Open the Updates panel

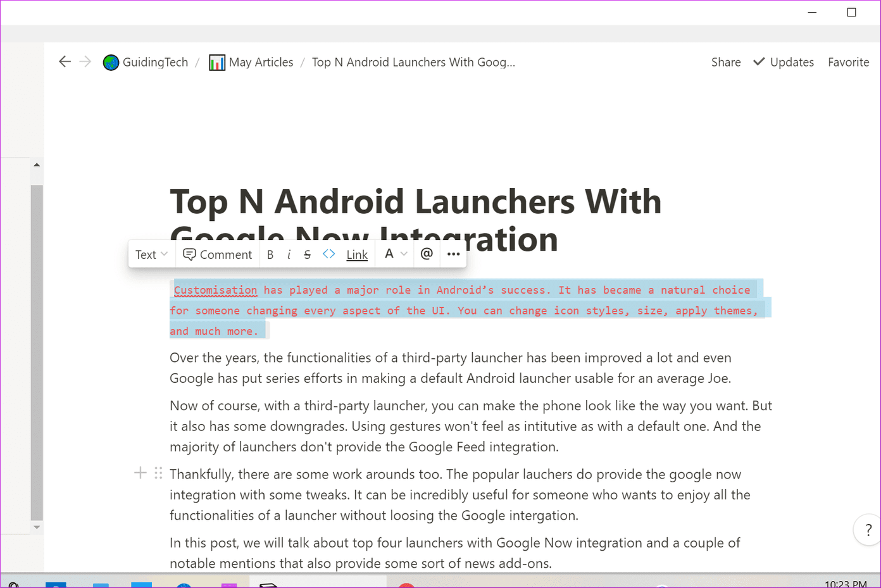(x=784, y=62)
